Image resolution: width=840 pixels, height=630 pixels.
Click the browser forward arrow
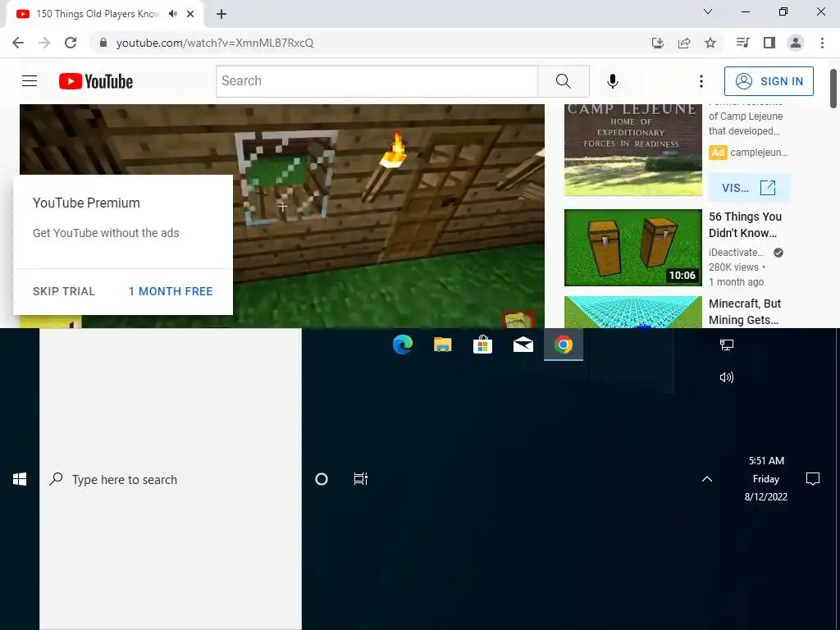[44, 43]
